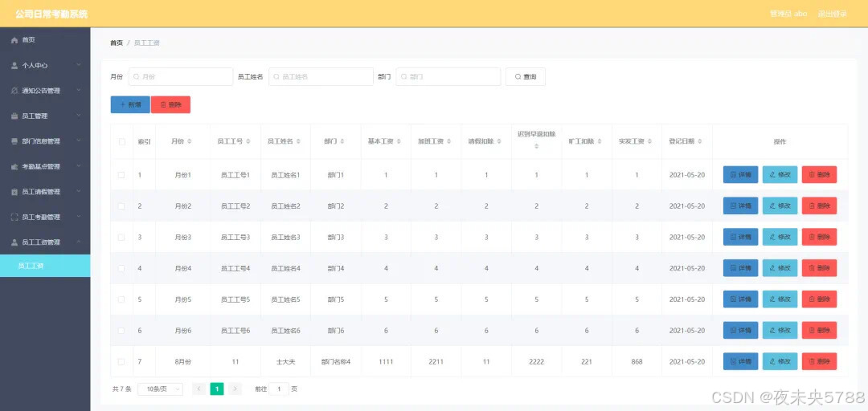Tick the select-all checkbox in table header
The width and height of the screenshot is (868, 411).
click(122, 141)
